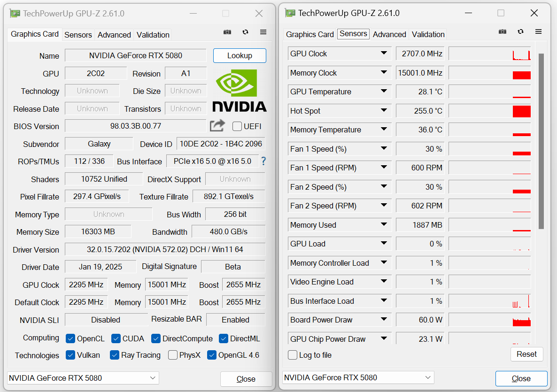Click the screenshot camera icon in left window
This screenshot has height=392, width=557.
pos(227,32)
